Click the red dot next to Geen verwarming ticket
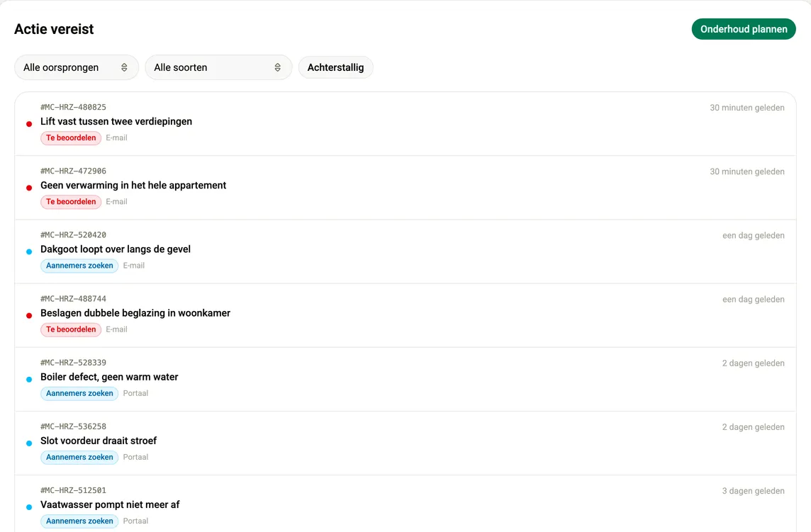The image size is (811, 532). coord(29,188)
